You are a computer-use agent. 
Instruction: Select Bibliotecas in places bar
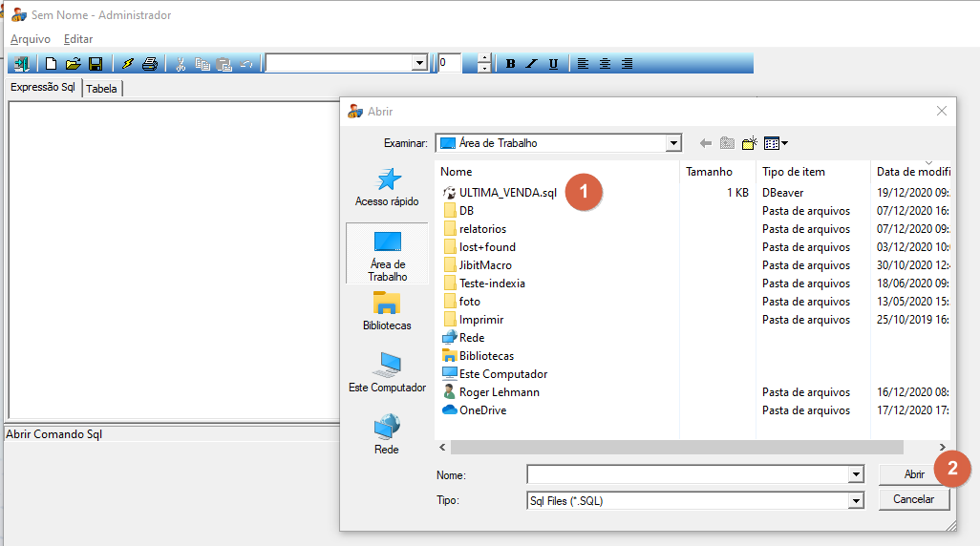coord(387,311)
